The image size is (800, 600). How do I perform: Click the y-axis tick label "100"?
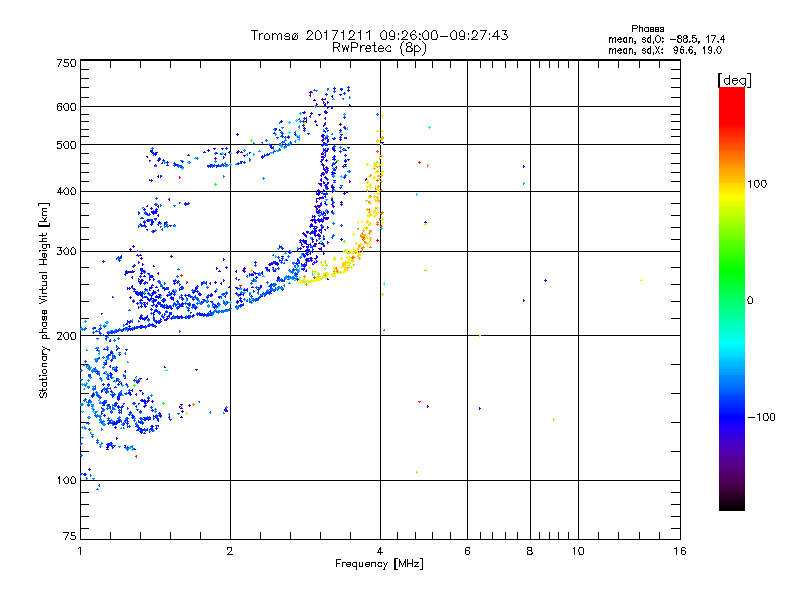[66, 480]
